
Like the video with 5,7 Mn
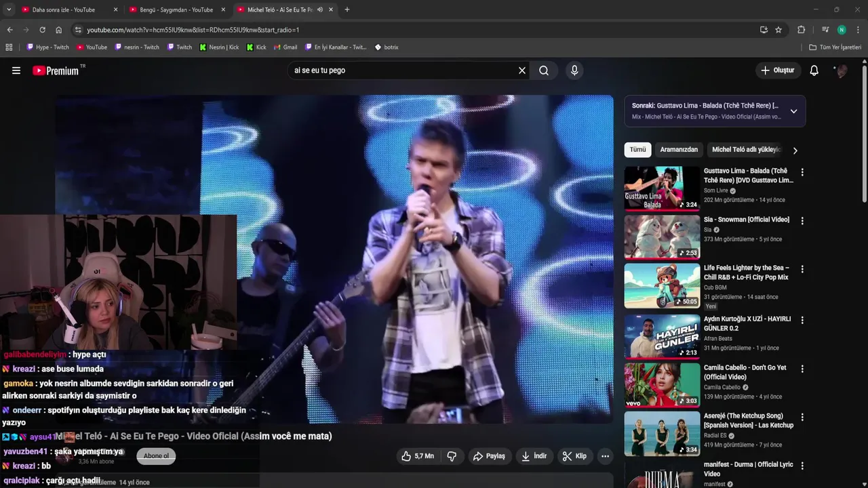pos(418,456)
